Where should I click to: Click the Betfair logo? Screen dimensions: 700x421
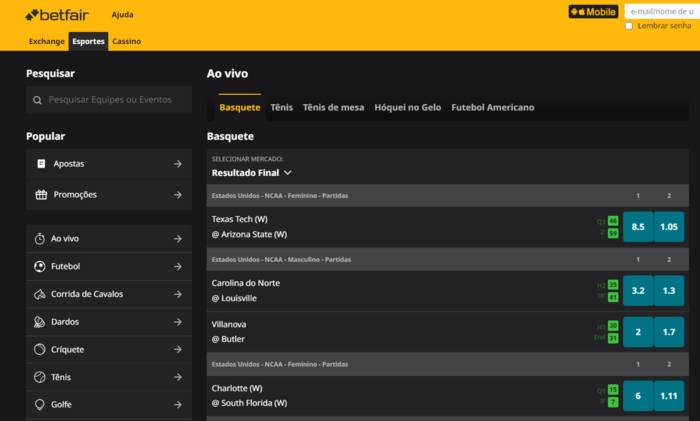(57, 15)
